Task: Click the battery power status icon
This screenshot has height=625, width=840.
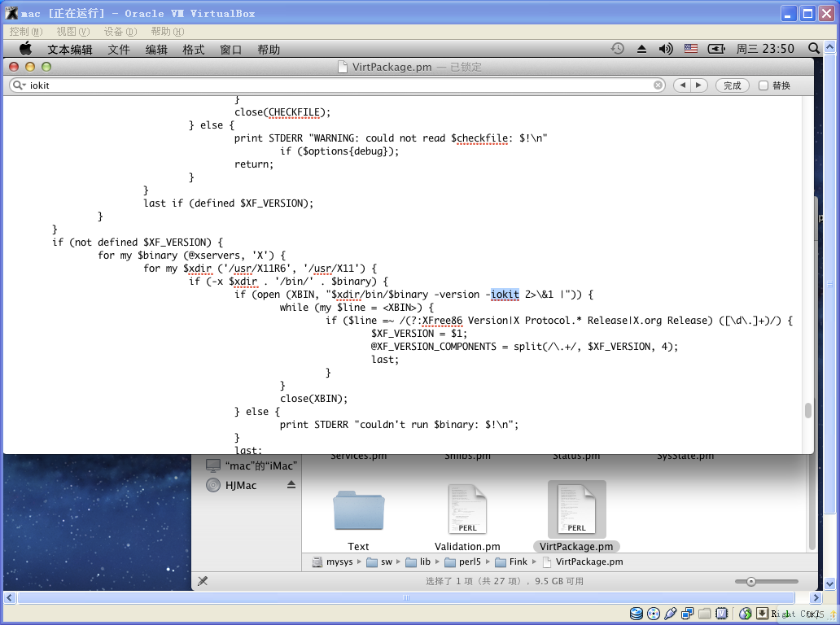Action: (x=716, y=49)
